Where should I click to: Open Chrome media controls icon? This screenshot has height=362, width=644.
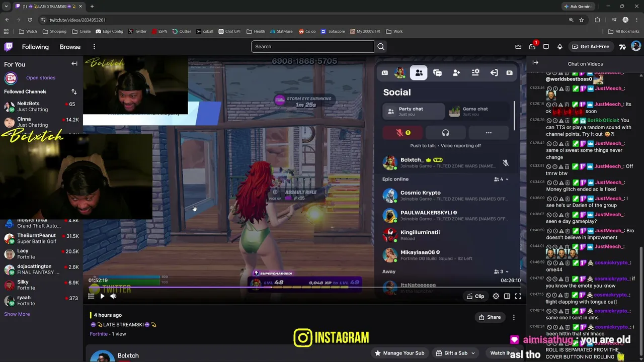[614, 20]
